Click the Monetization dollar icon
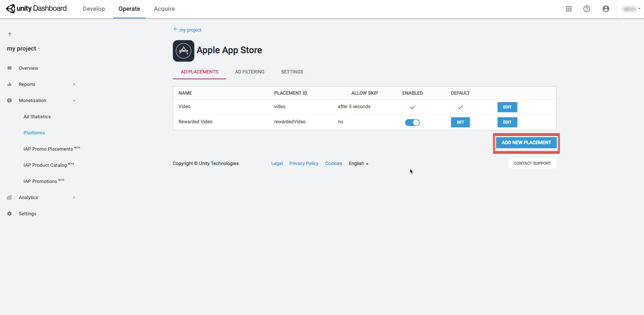Screen dimensions: 644x315 point(9,100)
